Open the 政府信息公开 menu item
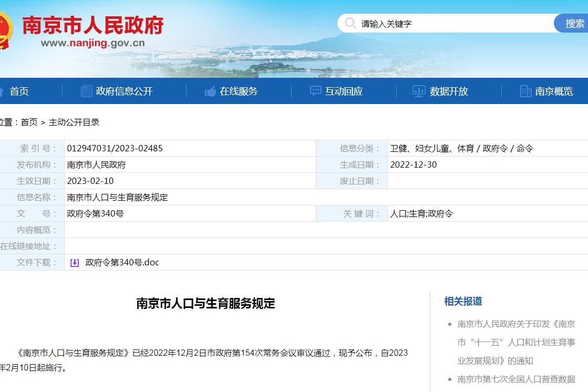 point(124,91)
